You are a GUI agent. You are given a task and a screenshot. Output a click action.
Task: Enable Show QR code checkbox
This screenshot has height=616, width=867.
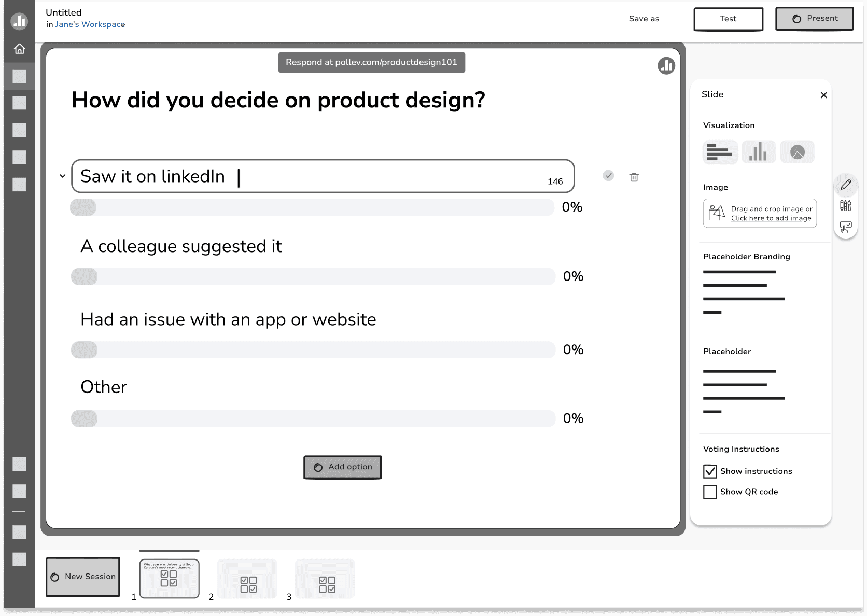coord(710,492)
